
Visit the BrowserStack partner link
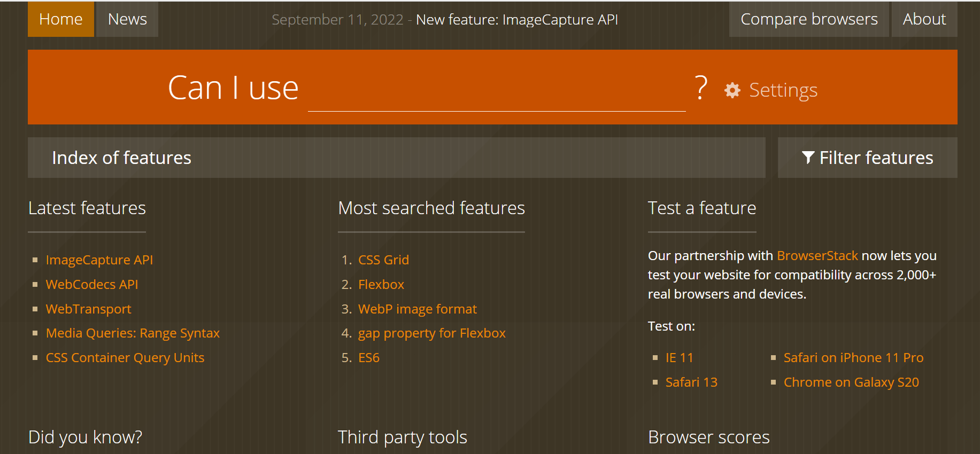click(x=817, y=256)
